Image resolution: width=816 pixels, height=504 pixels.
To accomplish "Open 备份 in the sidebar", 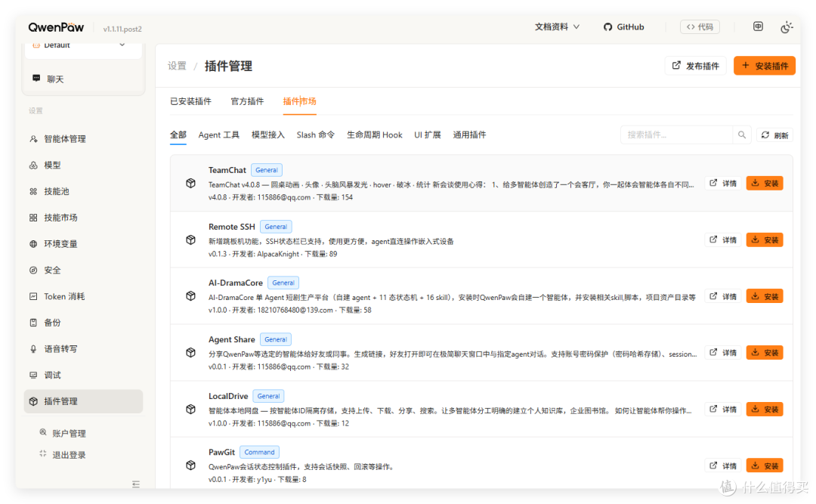I will point(83,323).
